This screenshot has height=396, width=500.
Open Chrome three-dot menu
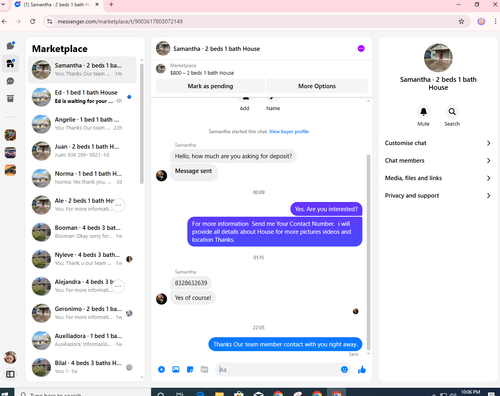495,21
